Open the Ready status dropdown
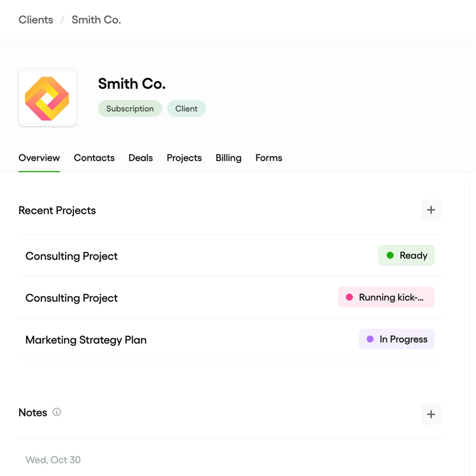The image size is (476, 476). 406,256
